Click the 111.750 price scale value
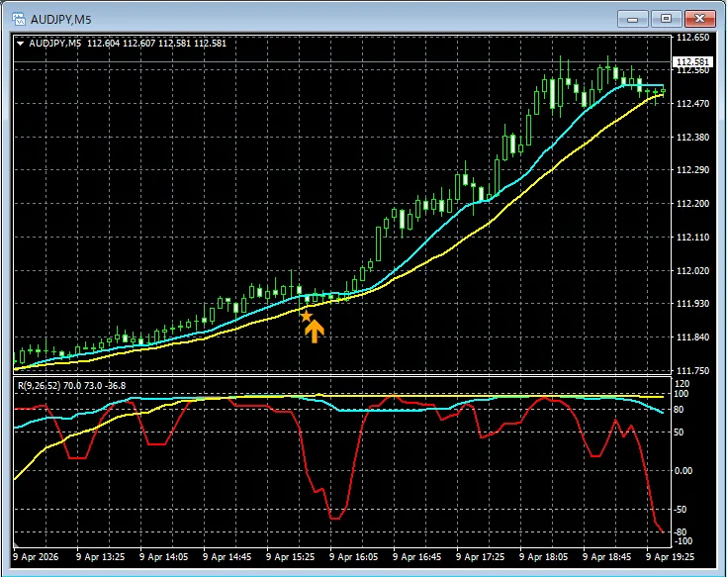 [692, 371]
